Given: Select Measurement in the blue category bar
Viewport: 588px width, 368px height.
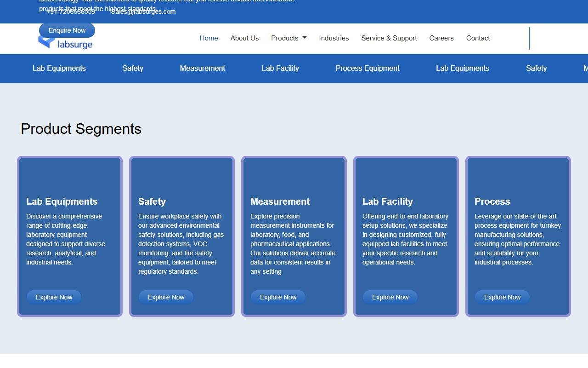Looking at the screenshot, I should [x=203, y=68].
